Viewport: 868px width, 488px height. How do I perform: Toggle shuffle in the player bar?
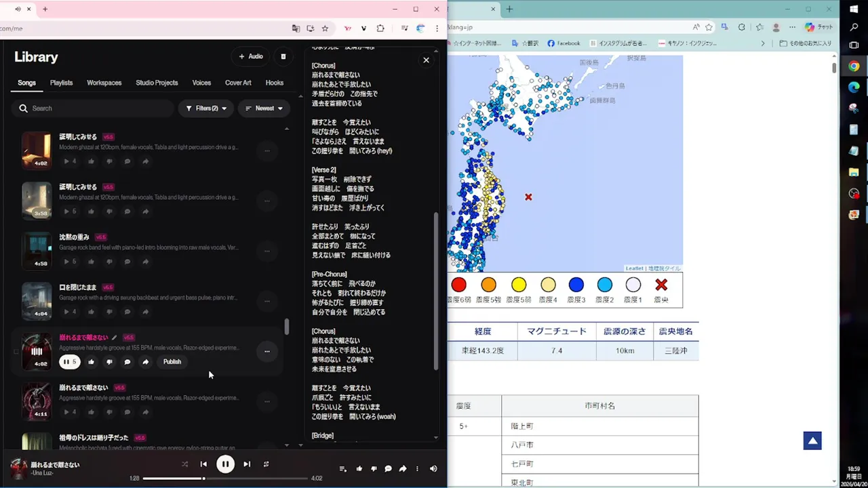tap(184, 464)
